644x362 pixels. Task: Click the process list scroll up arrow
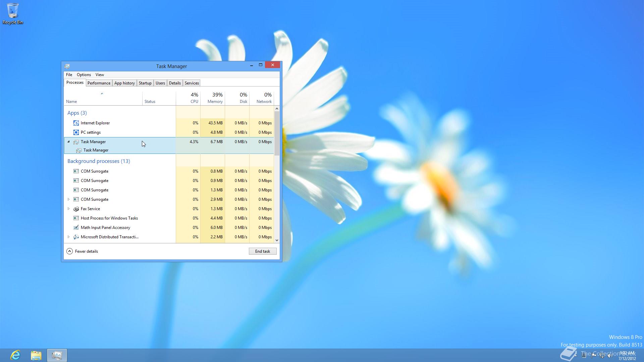tap(277, 109)
